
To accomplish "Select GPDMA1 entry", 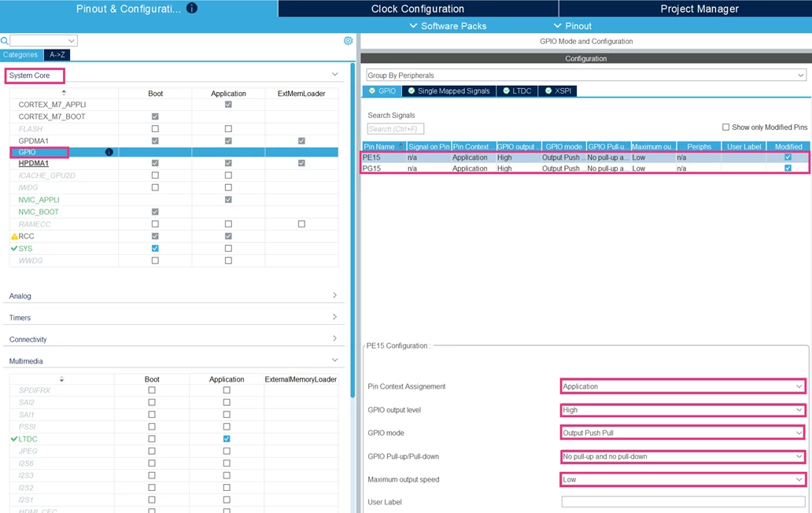I will coord(34,141).
